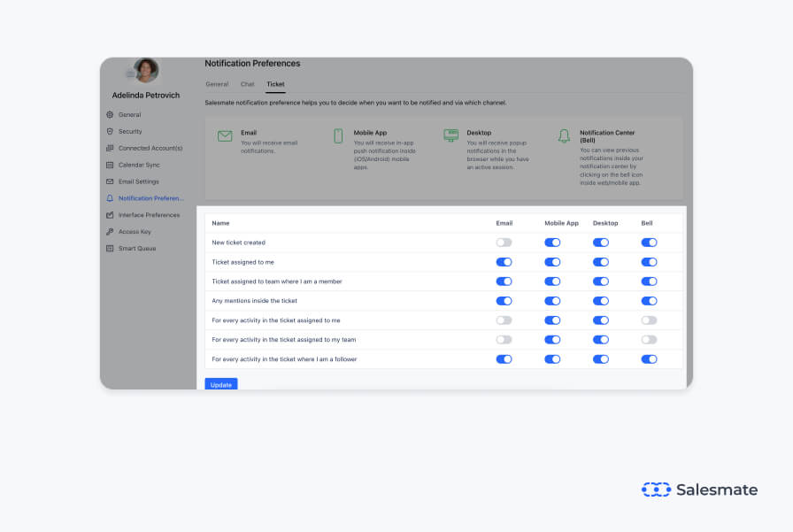Click the Access Key icon
Viewport: 793px width, 532px height.
(x=110, y=232)
